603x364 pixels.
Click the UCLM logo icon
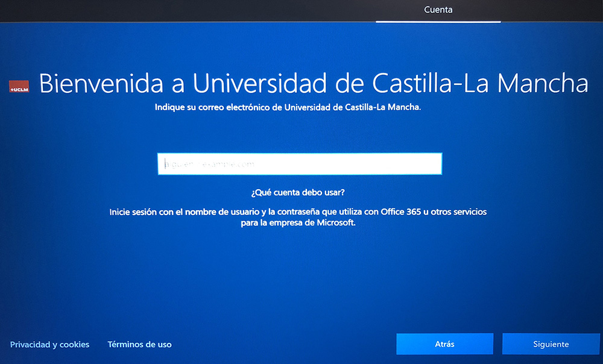19,87
